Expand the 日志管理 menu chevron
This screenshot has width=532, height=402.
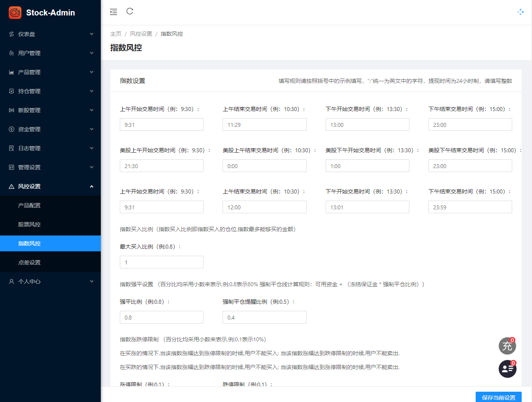pos(91,148)
